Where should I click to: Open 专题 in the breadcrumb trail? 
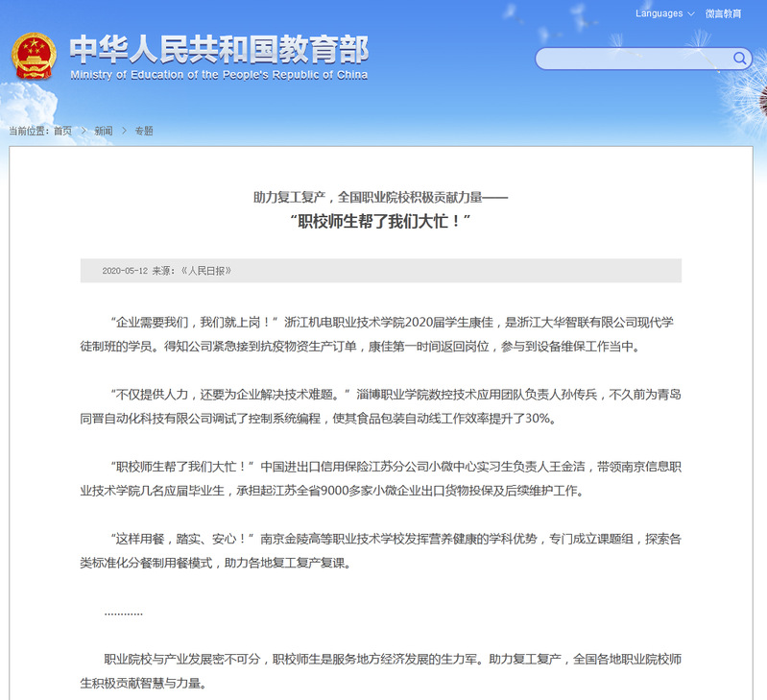coord(144,131)
